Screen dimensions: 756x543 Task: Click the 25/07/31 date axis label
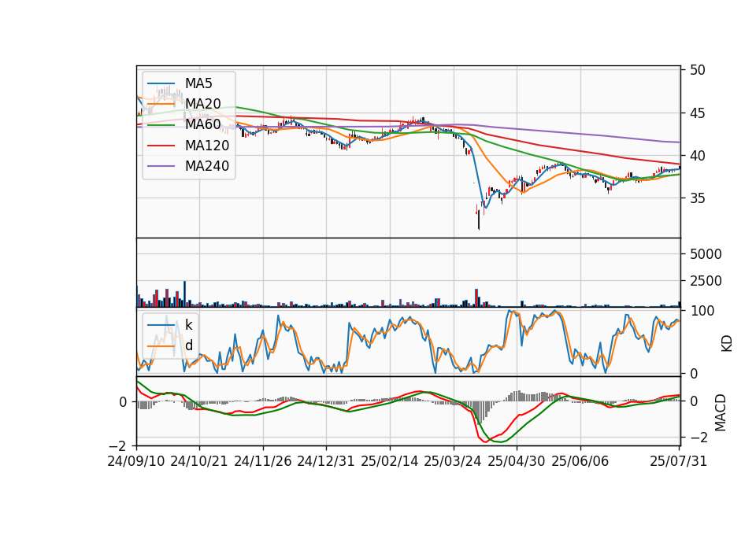click(x=678, y=461)
